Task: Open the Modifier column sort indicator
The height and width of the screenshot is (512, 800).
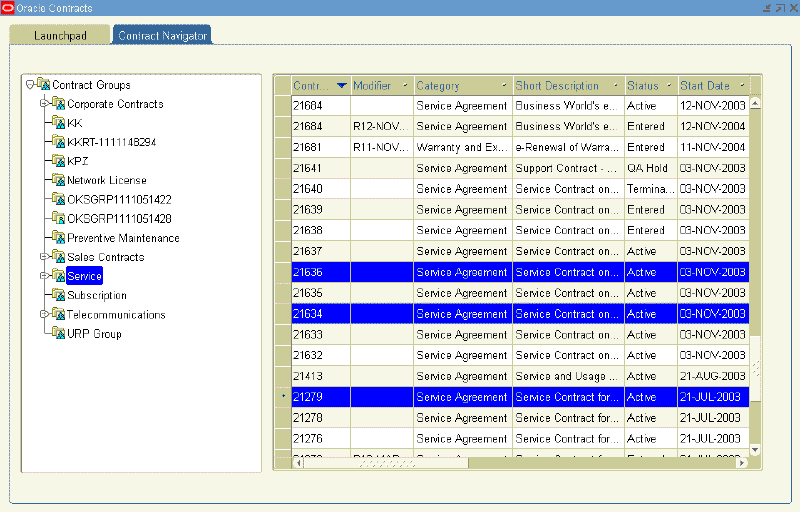Action: 405,85
